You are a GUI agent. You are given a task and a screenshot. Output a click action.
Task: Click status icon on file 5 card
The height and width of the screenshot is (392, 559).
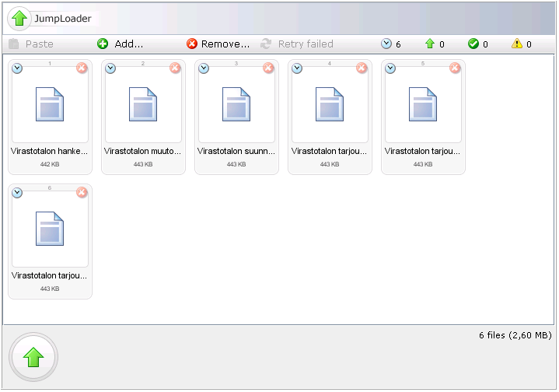tap(390, 68)
